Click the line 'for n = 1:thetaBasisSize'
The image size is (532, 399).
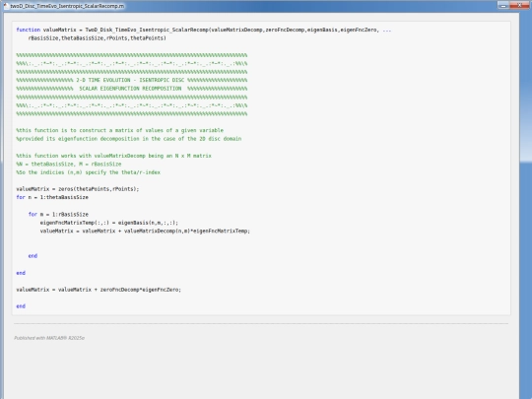point(52,197)
